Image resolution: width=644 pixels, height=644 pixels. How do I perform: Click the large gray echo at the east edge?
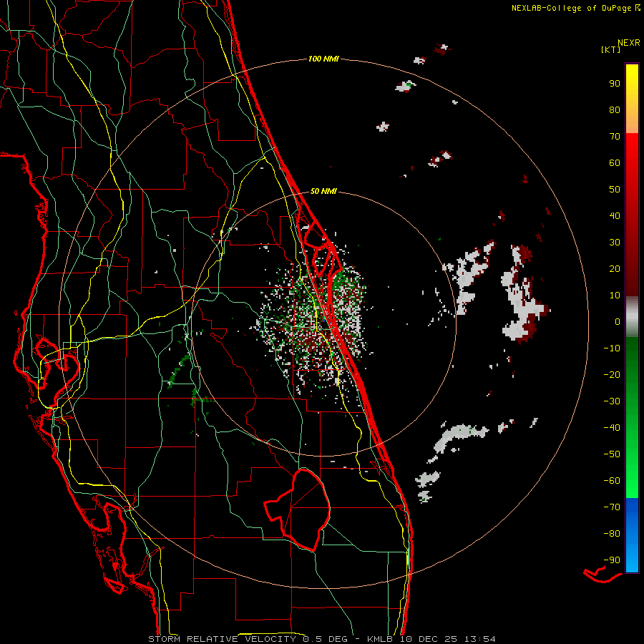tap(524, 294)
